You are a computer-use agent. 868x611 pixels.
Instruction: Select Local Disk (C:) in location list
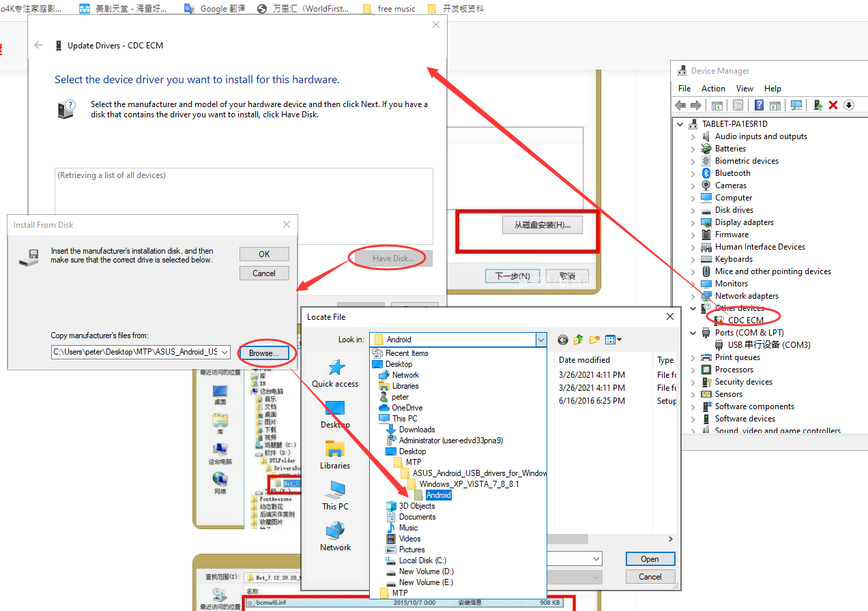[422, 561]
